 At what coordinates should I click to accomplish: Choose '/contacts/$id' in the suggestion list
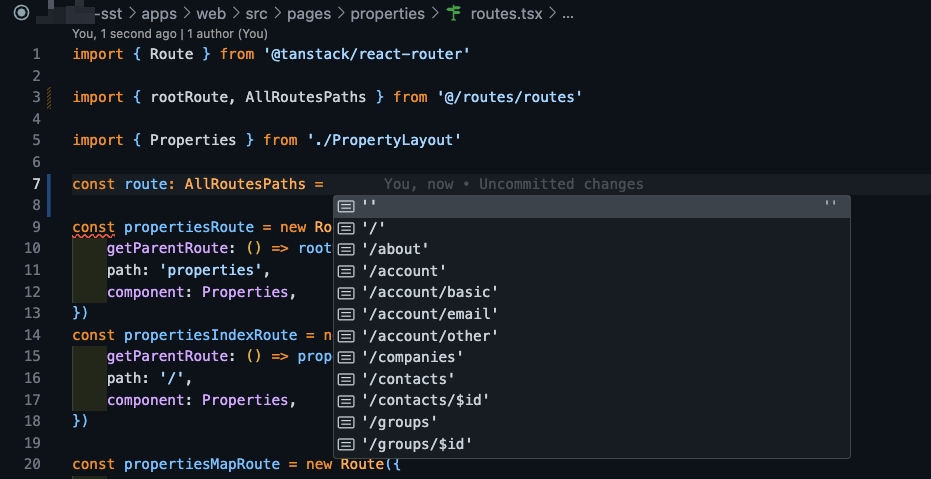point(425,400)
